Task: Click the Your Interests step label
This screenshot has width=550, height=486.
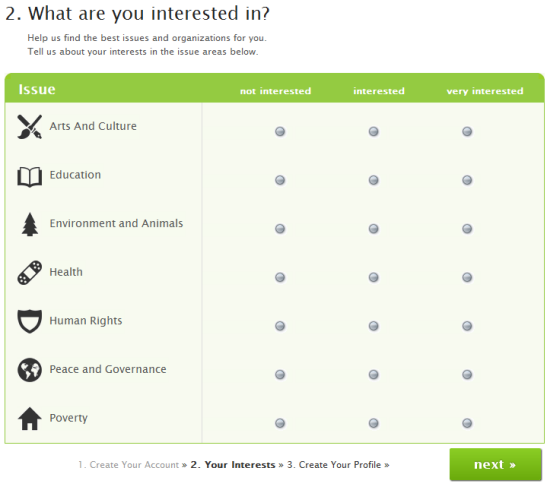Action: [233, 465]
